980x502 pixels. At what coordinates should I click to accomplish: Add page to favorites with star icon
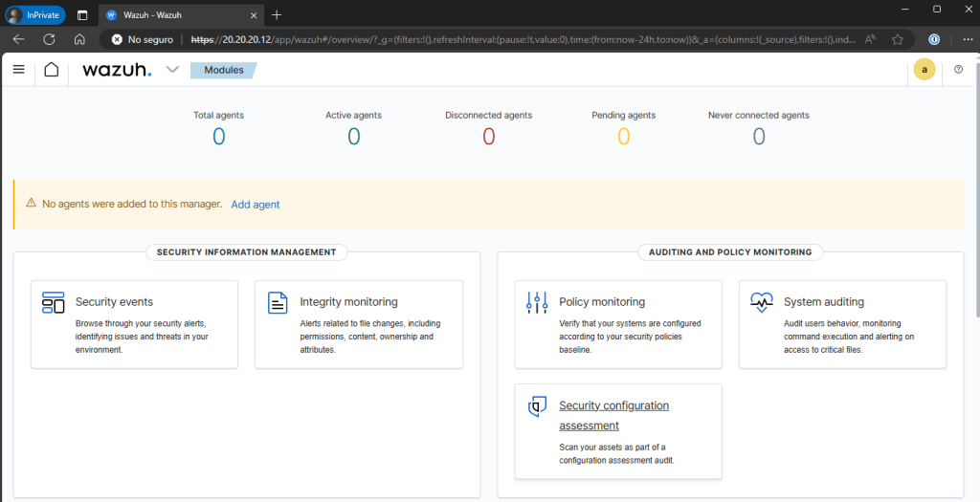coord(898,39)
